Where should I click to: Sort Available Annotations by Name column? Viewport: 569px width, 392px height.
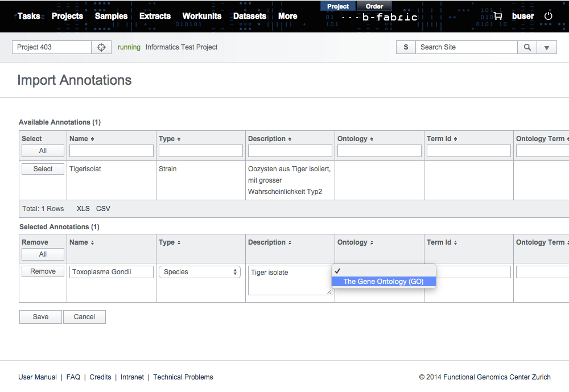click(81, 139)
